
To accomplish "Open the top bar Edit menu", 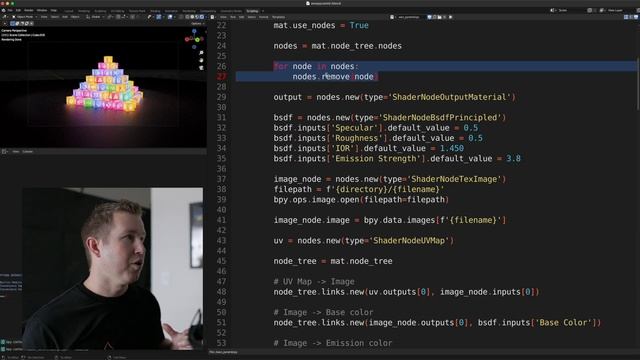I will tap(18, 10).
